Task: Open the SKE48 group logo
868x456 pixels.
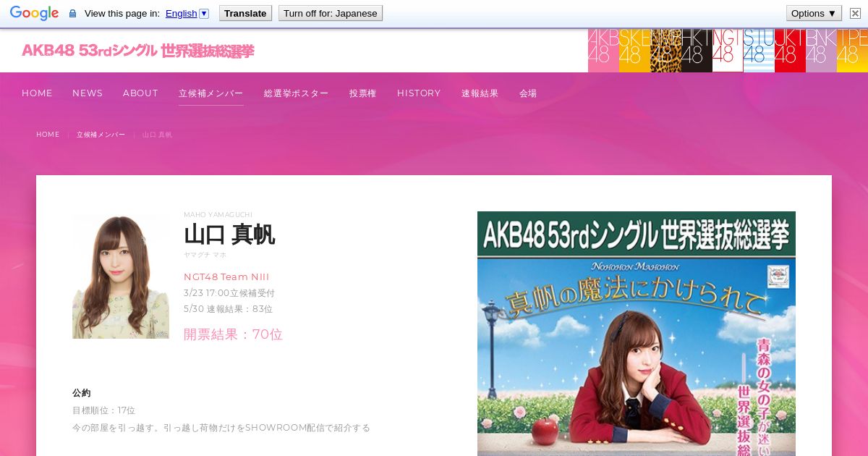Action: pos(634,51)
